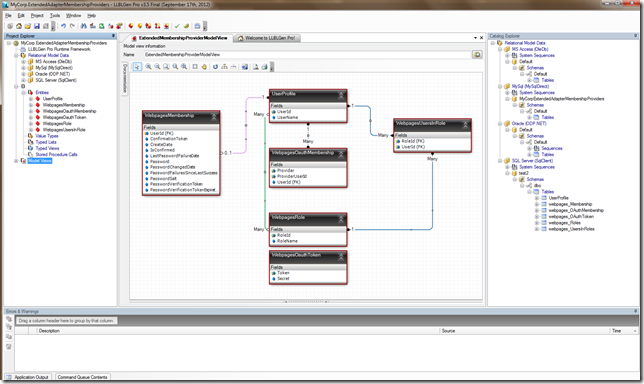Collapse the WebpagesUsersInRole entity shape
This screenshot has height=384, width=644.
pyautogui.click(x=465, y=125)
